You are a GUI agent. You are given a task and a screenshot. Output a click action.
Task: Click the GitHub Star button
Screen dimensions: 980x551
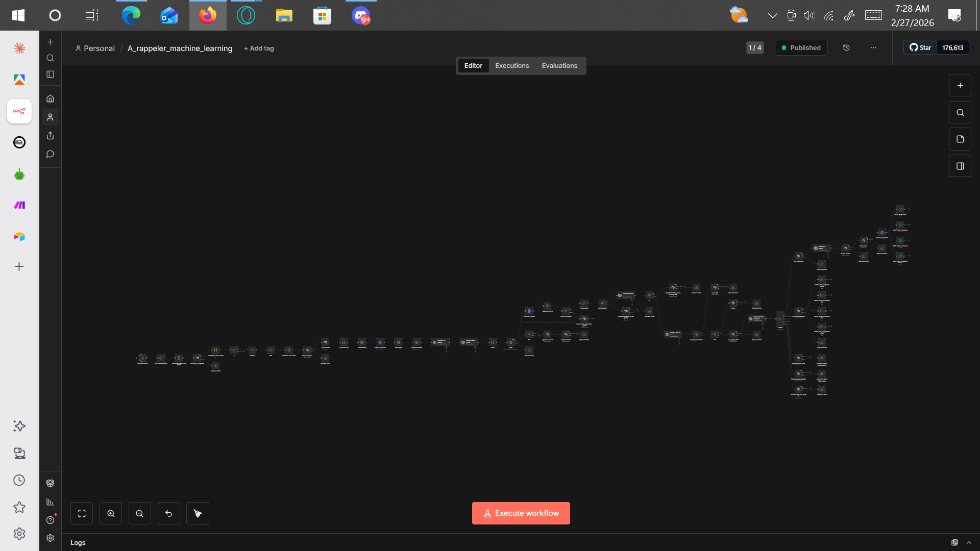click(x=920, y=48)
